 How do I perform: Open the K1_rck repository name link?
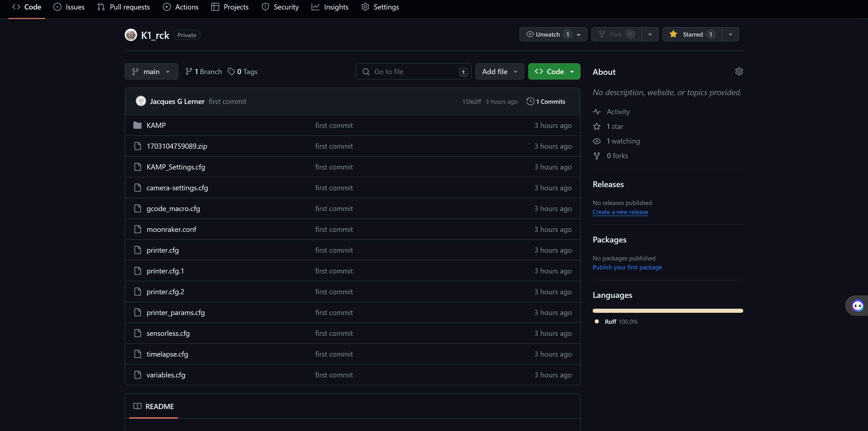[155, 35]
